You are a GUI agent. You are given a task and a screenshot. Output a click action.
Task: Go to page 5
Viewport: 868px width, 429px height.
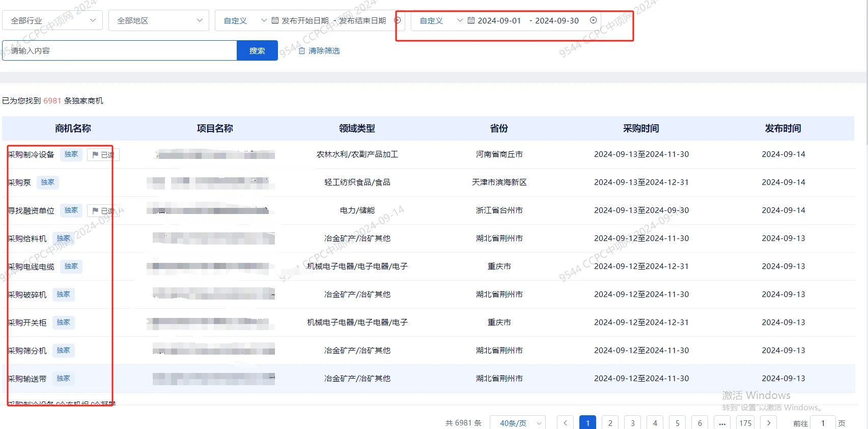[677, 423]
